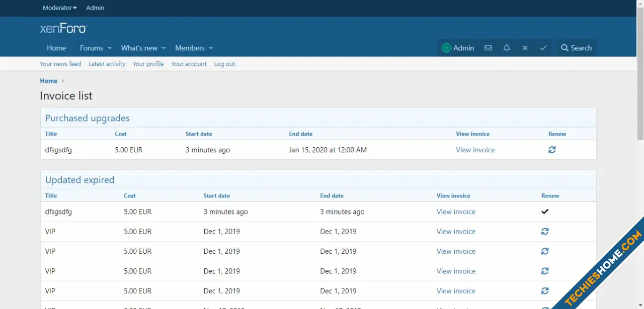Open the conversations envelope icon
The width and height of the screenshot is (644, 309).
pos(488,48)
